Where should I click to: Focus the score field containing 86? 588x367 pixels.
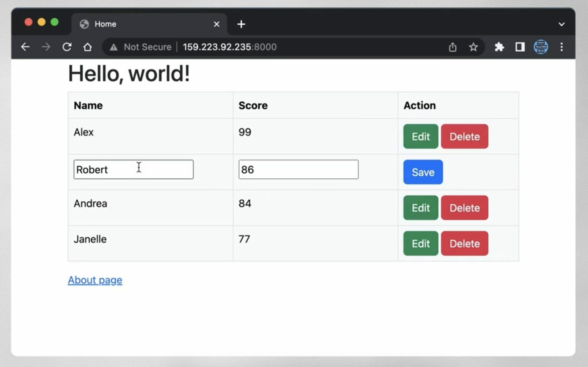299,170
